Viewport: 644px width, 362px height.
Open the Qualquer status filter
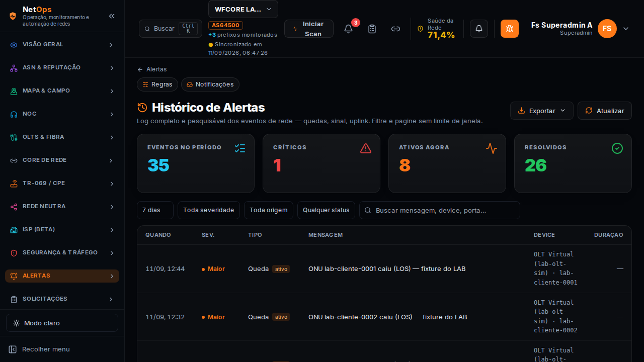[x=326, y=210]
